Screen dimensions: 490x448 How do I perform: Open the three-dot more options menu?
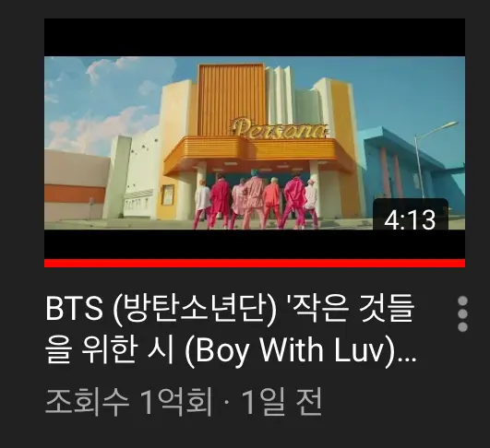(462, 313)
